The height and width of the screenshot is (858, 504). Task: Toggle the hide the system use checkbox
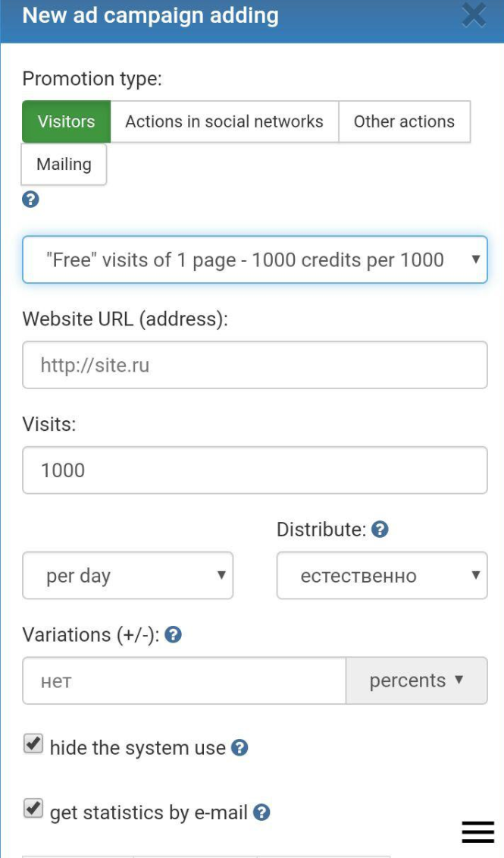point(33,745)
